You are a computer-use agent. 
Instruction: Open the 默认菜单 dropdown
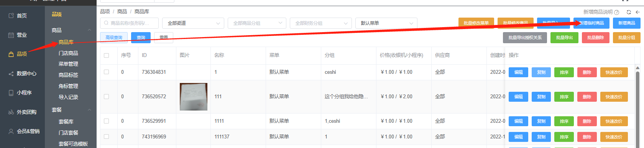(386, 23)
